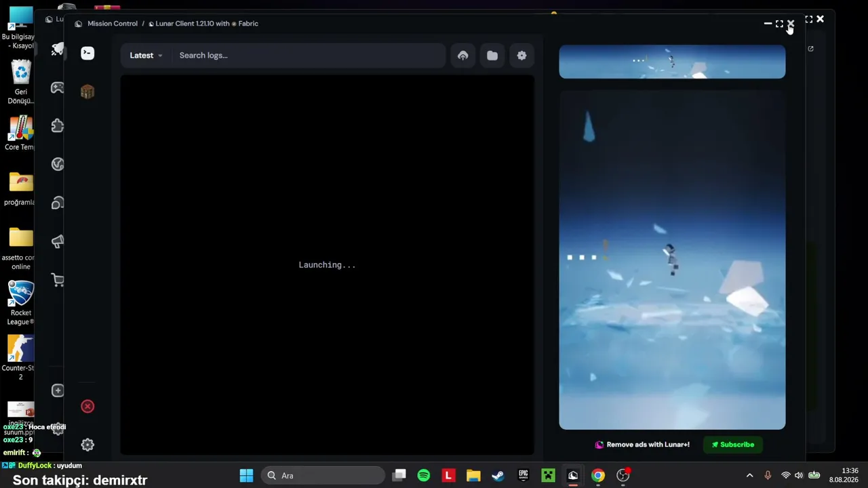Upload logs using the cloud upload icon
Image resolution: width=868 pixels, height=488 pixels.
[x=463, y=56]
